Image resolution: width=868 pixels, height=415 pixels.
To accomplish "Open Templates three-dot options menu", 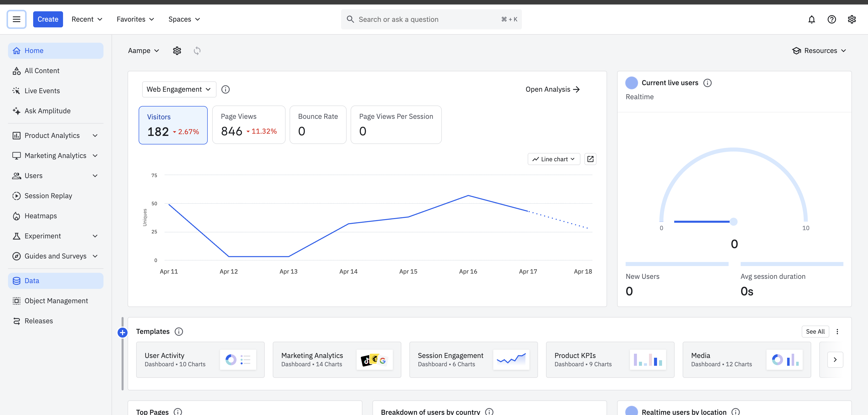I will (x=837, y=331).
